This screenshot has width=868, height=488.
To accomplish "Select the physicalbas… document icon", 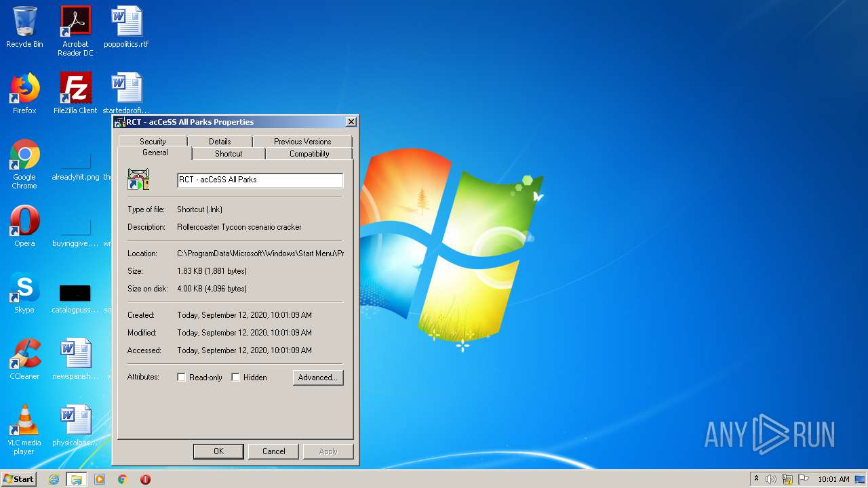I will pos(75,426).
